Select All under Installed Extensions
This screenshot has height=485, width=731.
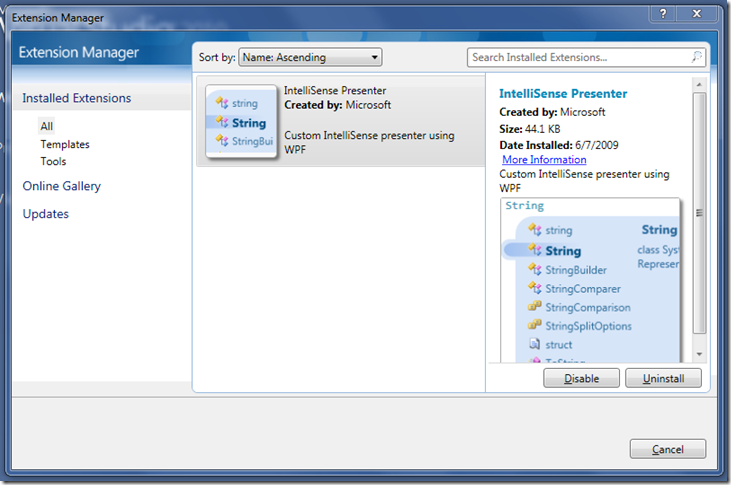point(47,126)
